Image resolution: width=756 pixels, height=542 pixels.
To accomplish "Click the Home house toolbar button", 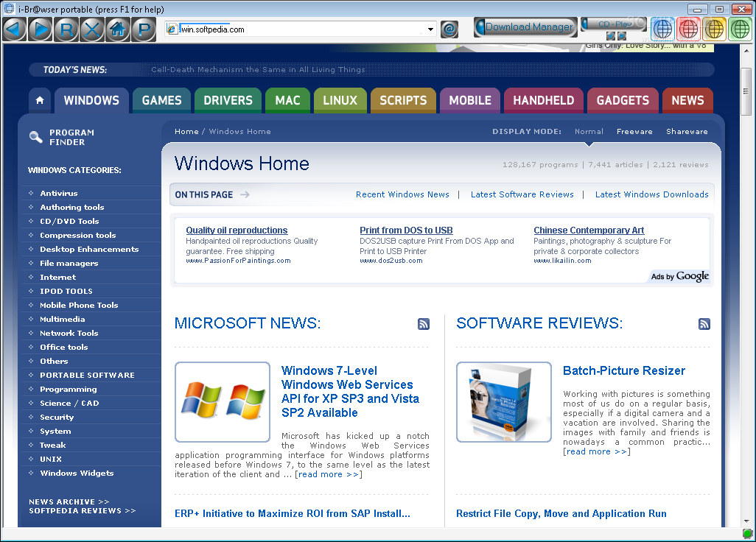I will click(118, 30).
